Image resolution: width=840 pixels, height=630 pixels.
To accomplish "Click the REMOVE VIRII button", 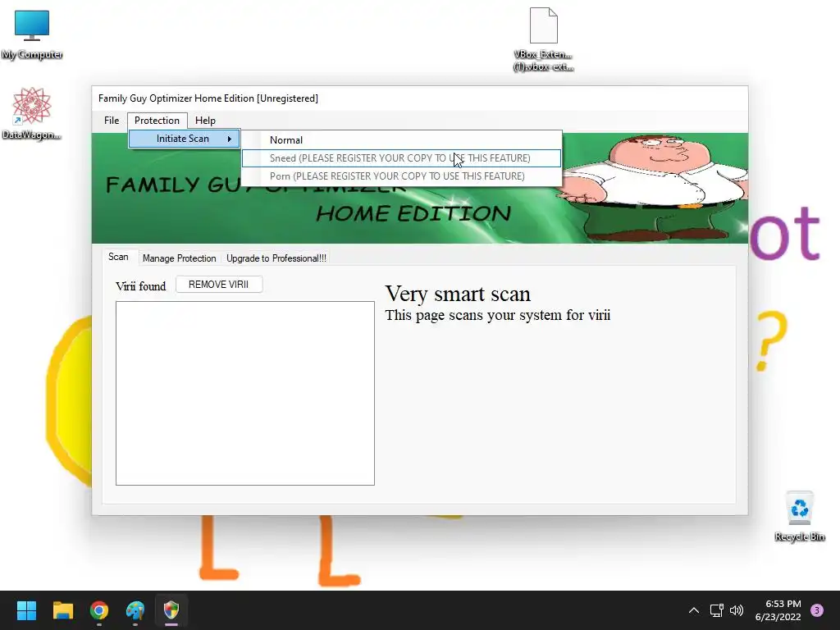I will click(x=218, y=285).
